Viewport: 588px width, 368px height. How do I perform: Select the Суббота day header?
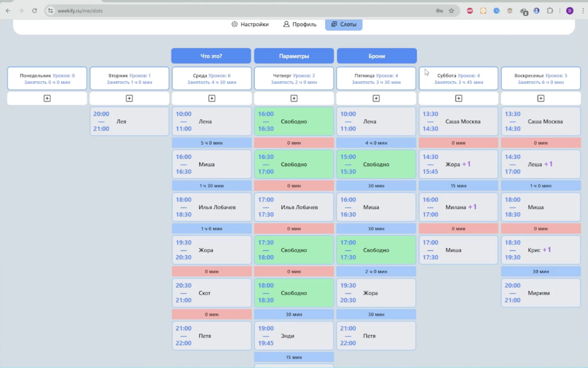[x=458, y=78]
